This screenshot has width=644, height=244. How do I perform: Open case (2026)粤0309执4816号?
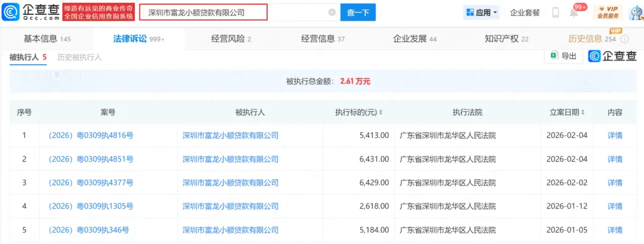tap(91, 135)
